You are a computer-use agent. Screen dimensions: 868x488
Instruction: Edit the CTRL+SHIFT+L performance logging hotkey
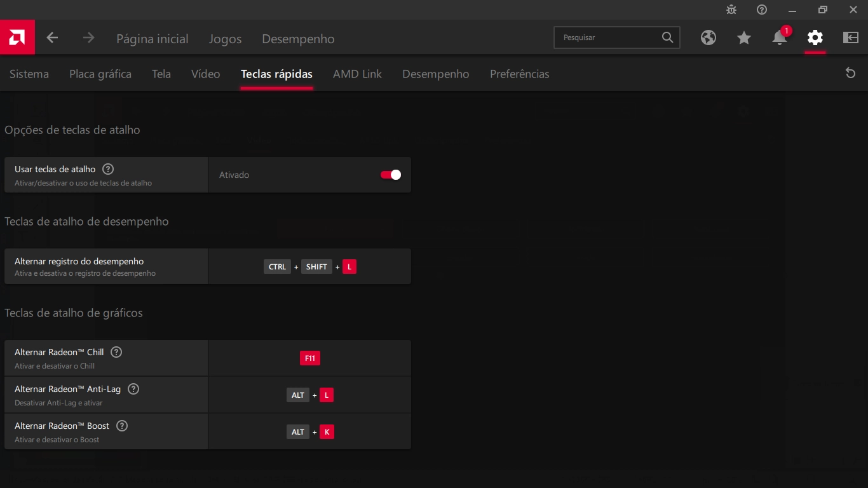(x=310, y=267)
